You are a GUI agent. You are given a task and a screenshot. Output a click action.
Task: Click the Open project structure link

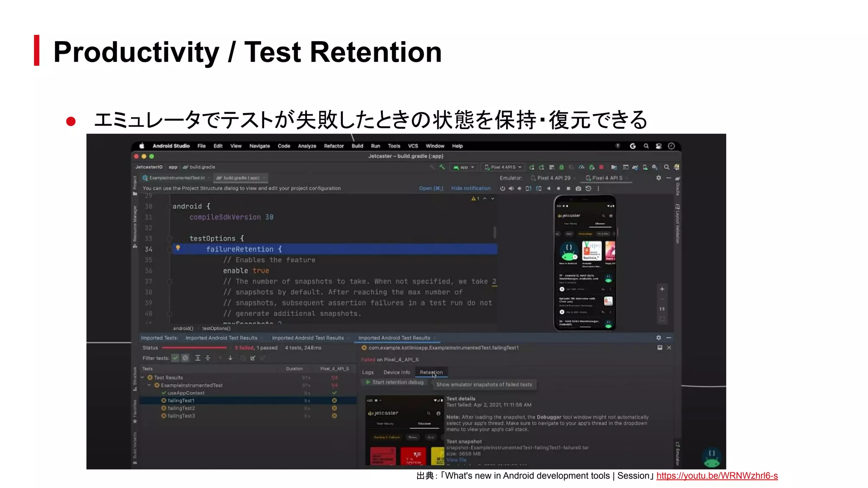click(431, 189)
